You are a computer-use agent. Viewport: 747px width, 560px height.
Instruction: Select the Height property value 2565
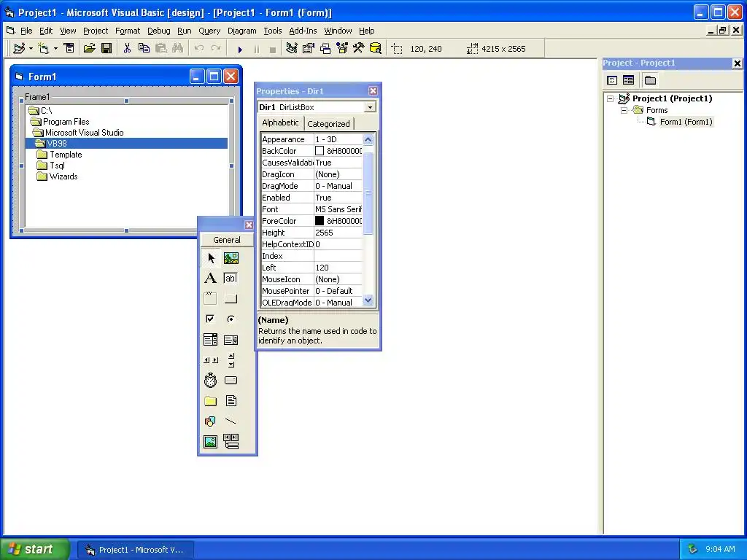click(338, 233)
